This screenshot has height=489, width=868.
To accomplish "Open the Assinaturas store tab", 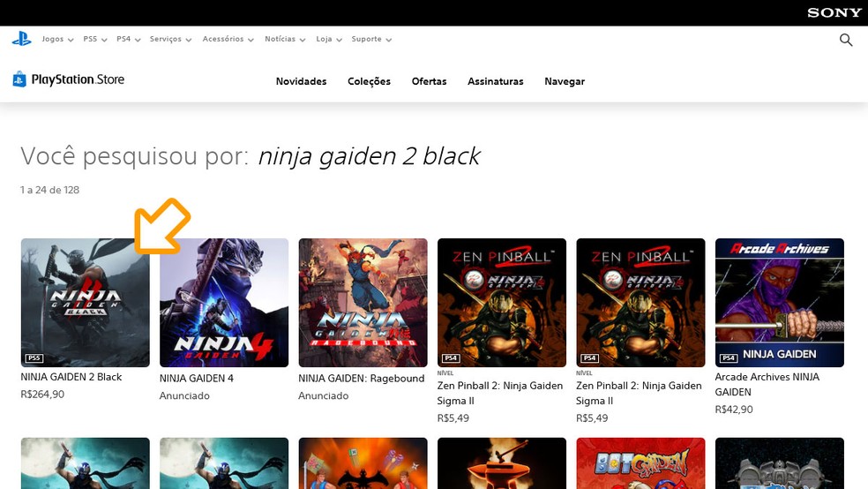I will 496,81.
